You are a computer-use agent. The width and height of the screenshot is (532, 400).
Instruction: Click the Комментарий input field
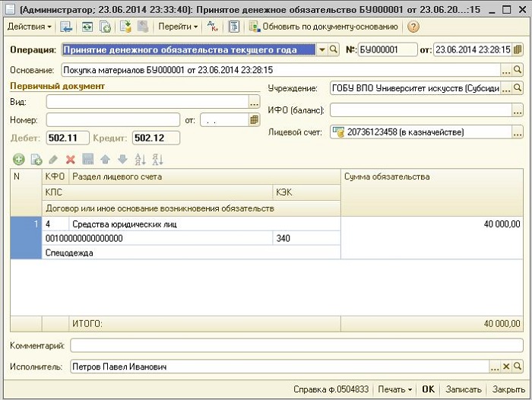[296, 346]
